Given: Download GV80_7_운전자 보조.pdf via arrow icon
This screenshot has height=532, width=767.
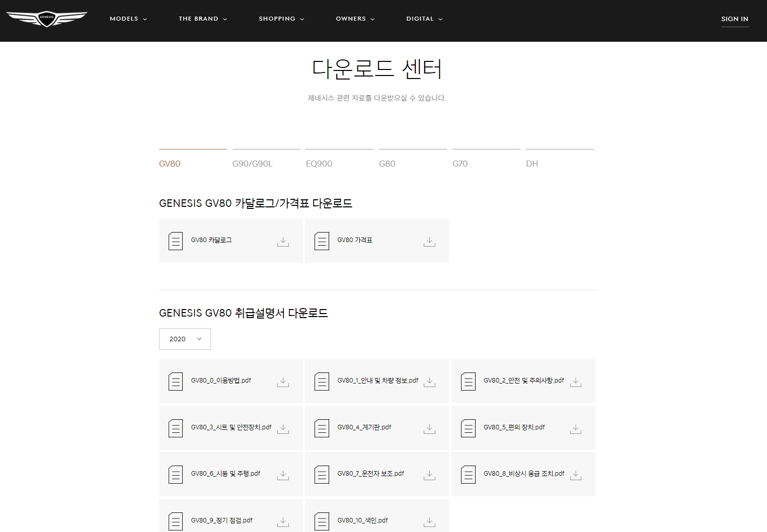Looking at the screenshot, I should pos(429,475).
